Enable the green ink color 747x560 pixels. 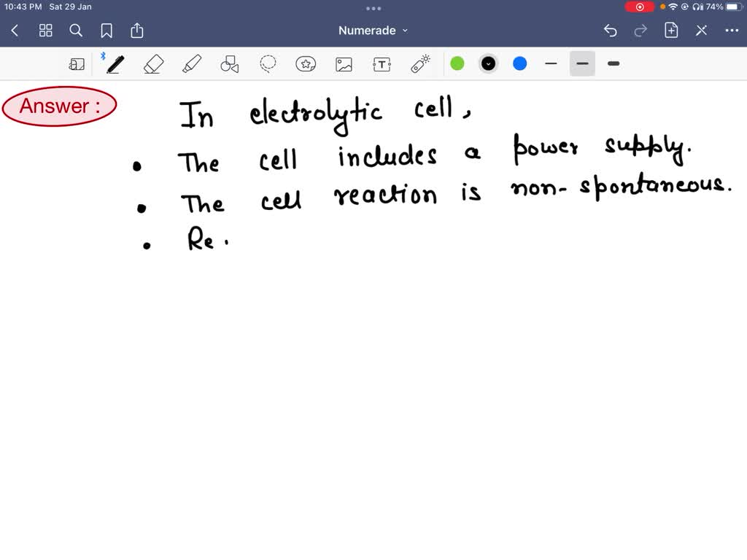(457, 63)
